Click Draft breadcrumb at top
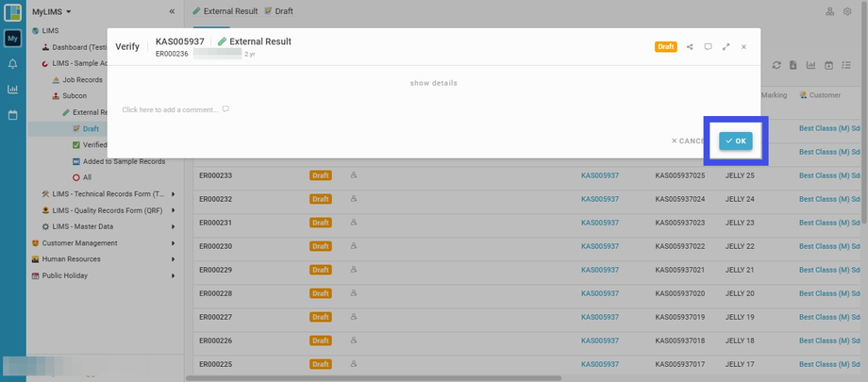Viewport: 868px width, 382px height. (x=278, y=11)
